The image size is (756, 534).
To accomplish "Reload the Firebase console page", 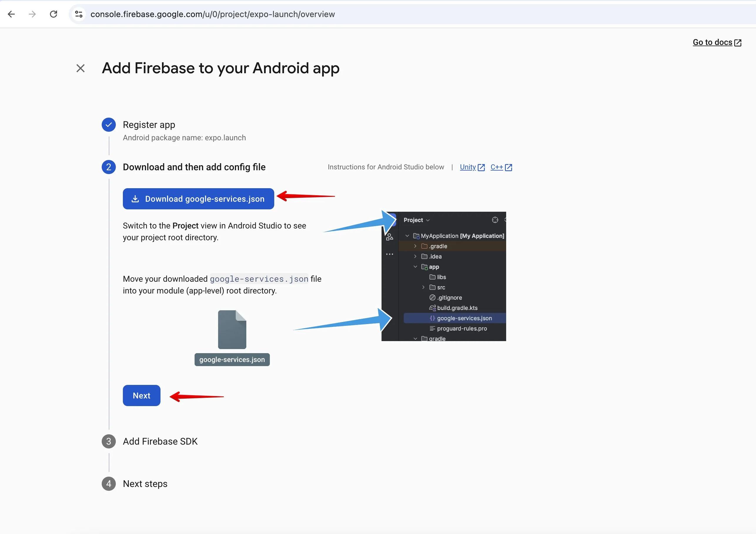I will [x=53, y=14].
